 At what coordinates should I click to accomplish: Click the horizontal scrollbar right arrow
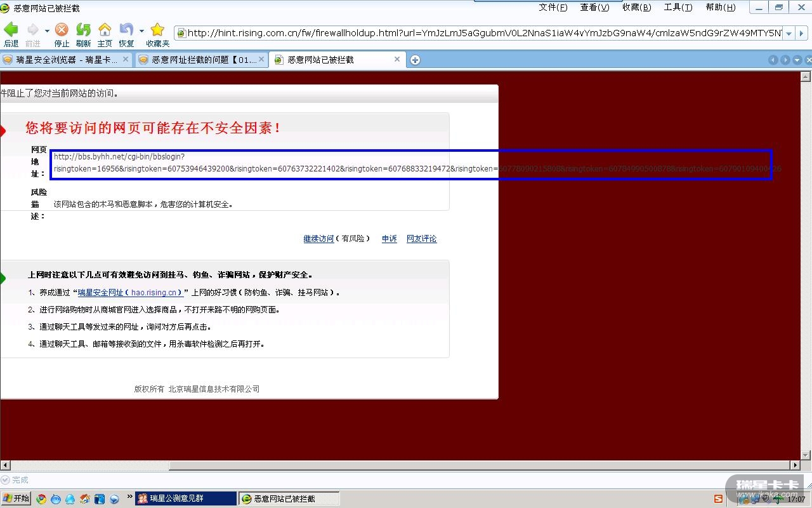click(795, 465)
